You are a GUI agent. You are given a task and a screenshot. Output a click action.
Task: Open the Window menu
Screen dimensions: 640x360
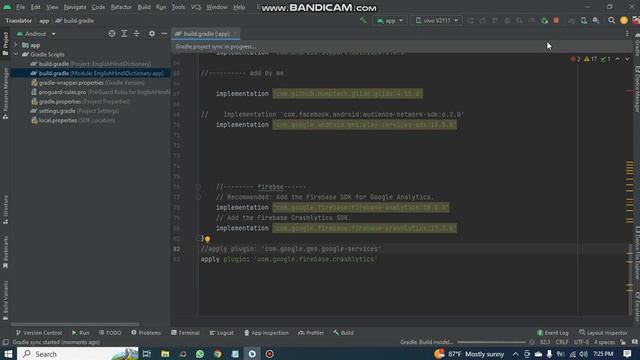(217, 7)
